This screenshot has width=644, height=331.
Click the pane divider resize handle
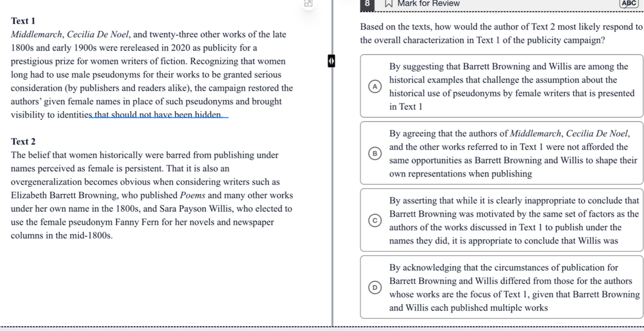tap(331, 61)
